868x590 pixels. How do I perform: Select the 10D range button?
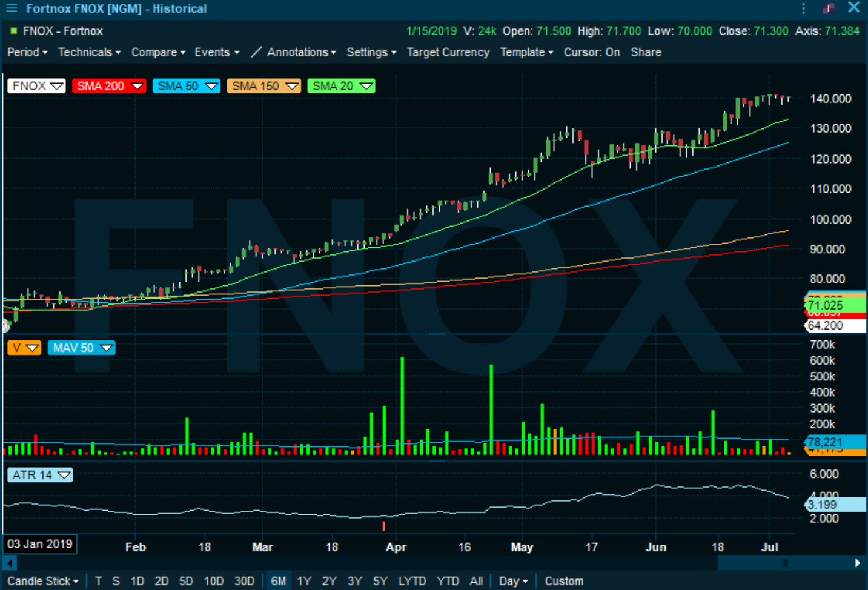coord(213,581)
